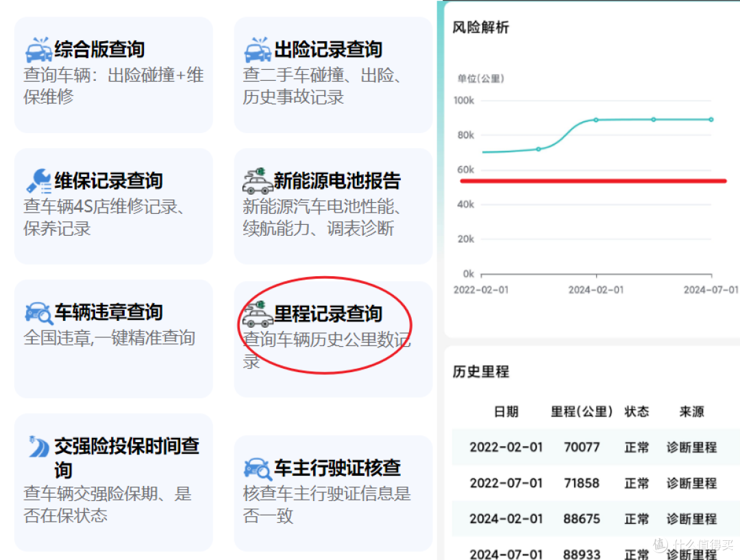Image resolution: width=740 pixels, height=560 pixels.
Task: Click description 全国违章,一键精准查询
Action: 109,338
